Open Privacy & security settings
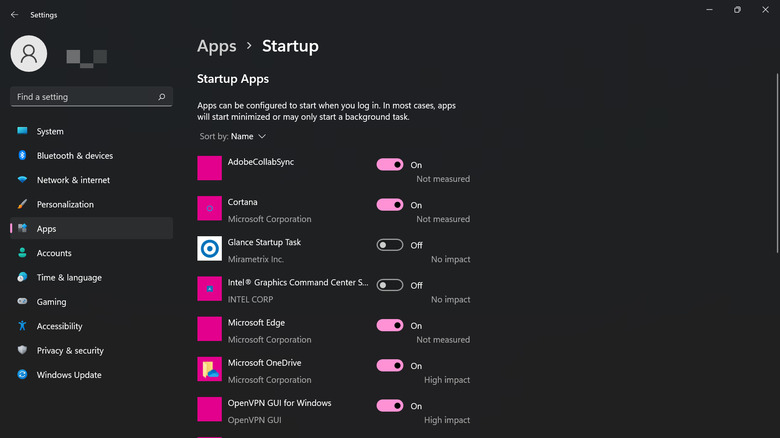Image resolution: width=780 pixels, height=438 pixels. click(70, 351)
